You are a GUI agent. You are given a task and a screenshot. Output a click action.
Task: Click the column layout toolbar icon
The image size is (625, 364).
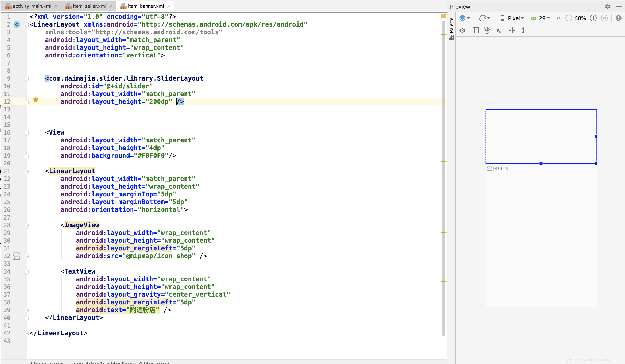(x=476, y=30)
